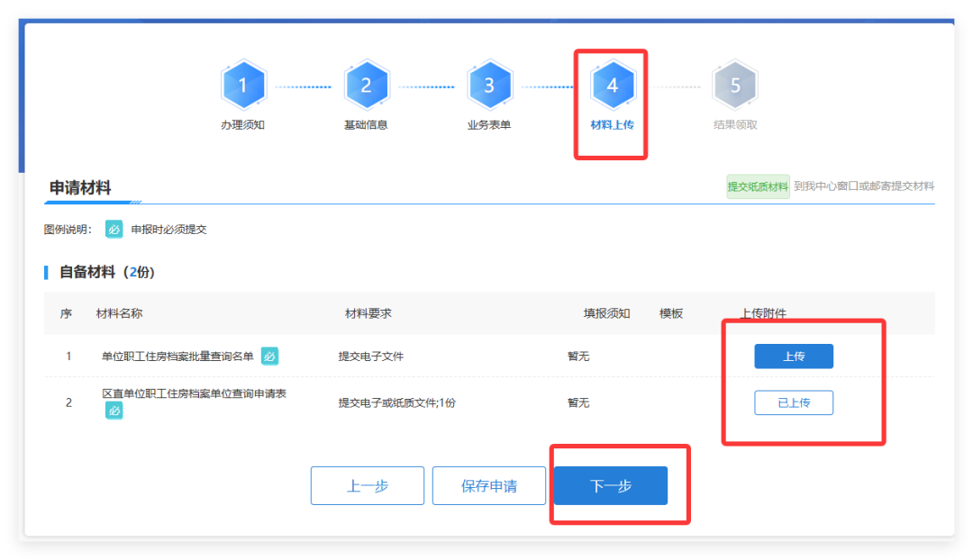Go to step 2 基础信息 hexagon icon

[x=366, y=86]
